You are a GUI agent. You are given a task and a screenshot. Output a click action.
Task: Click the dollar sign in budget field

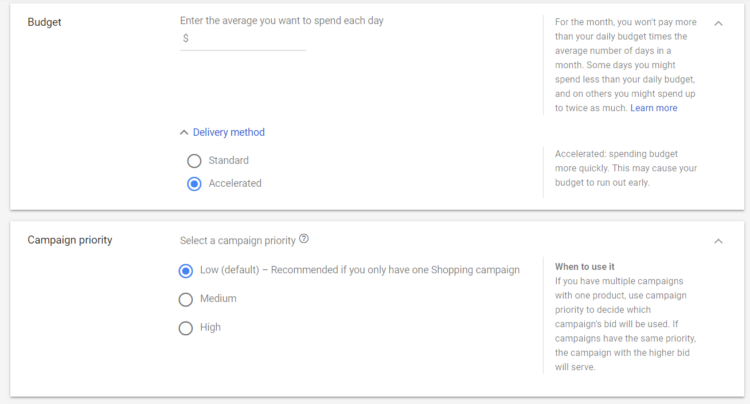185,39
